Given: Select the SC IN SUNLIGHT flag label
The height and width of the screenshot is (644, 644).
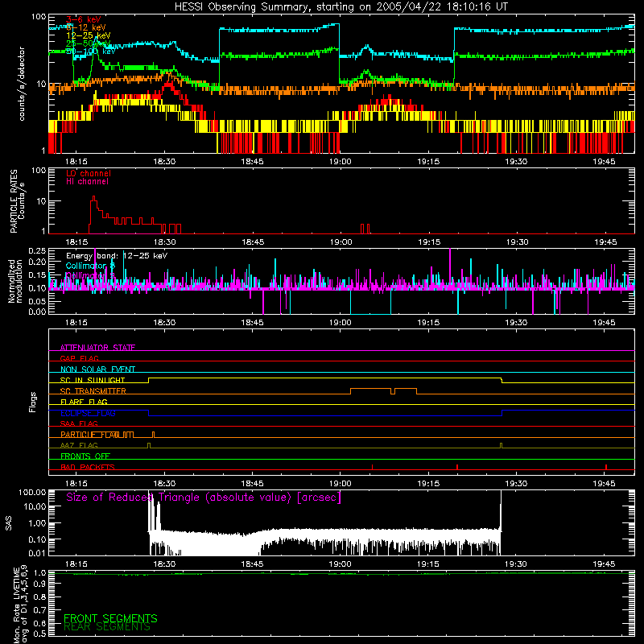Looking at the screenshot, I should click(93, 380).
